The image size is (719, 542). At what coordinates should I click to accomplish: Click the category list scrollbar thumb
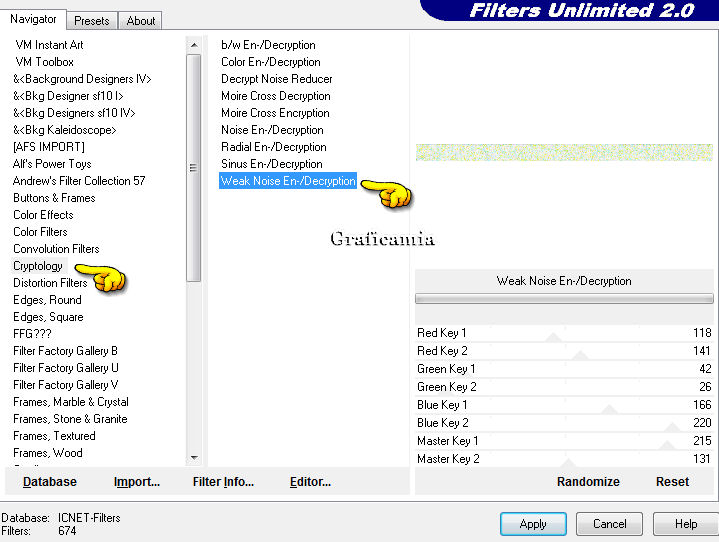194,168
